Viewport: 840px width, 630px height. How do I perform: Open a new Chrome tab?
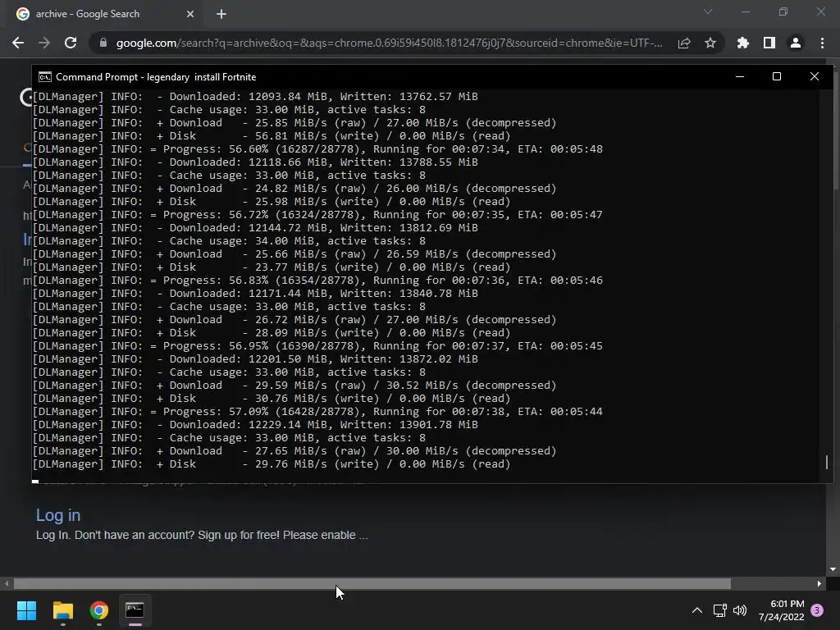pyautogui.click(x=221, y=14)
